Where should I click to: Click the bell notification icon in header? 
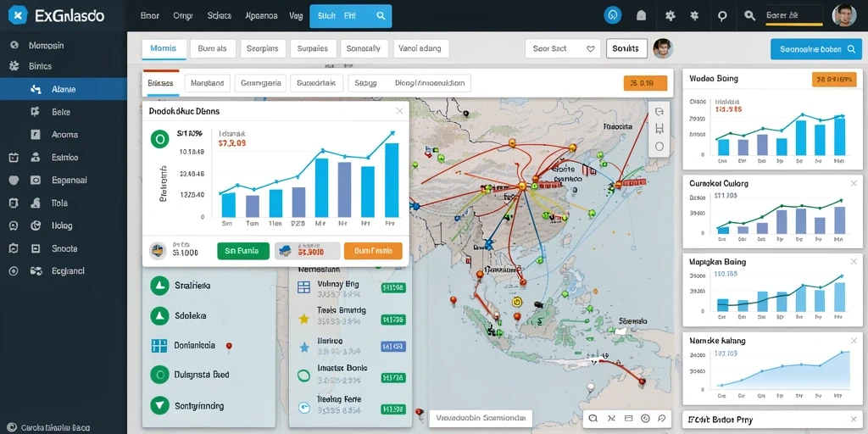pyautogui.click(x=641, y=16)
